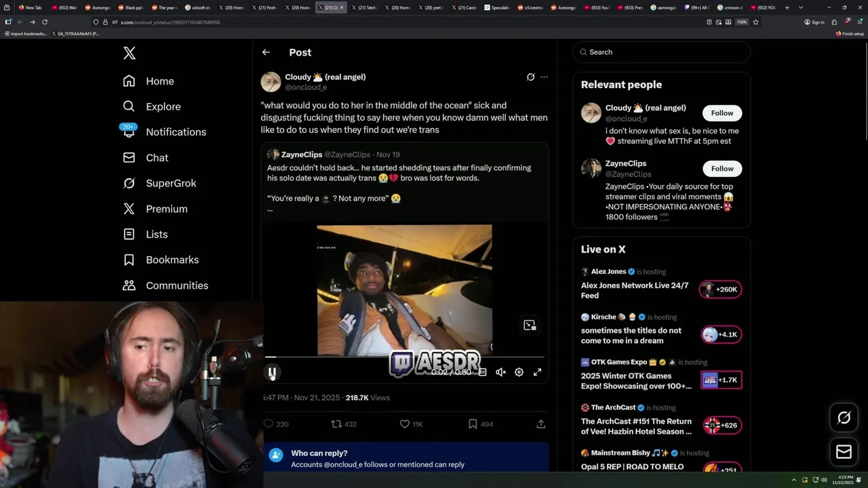Click the browser address bar URL
The height and width of the screenshot is (488, 868).
coord(170,22)
